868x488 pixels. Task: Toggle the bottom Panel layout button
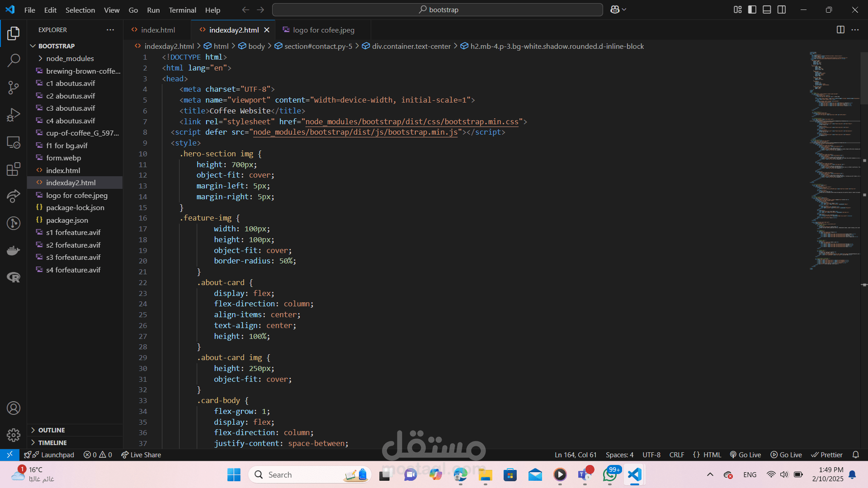tap(767, 9)
